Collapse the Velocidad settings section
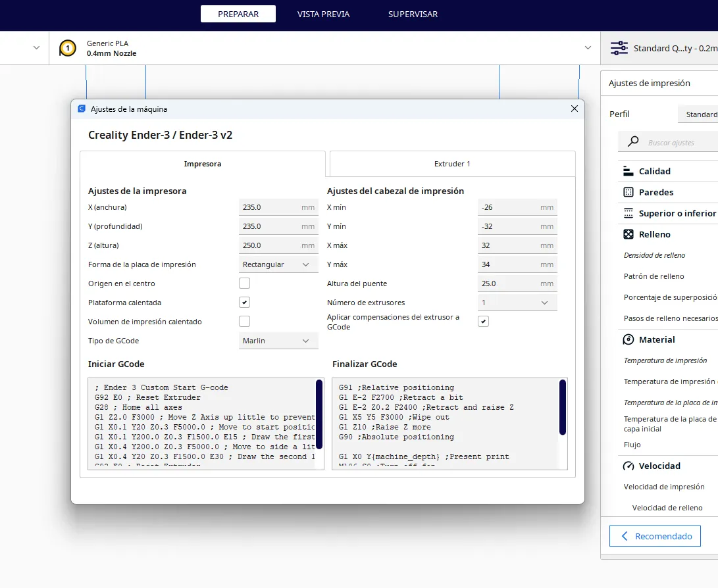Viewport: 718px width, 588px height. [x=668, y=466]
